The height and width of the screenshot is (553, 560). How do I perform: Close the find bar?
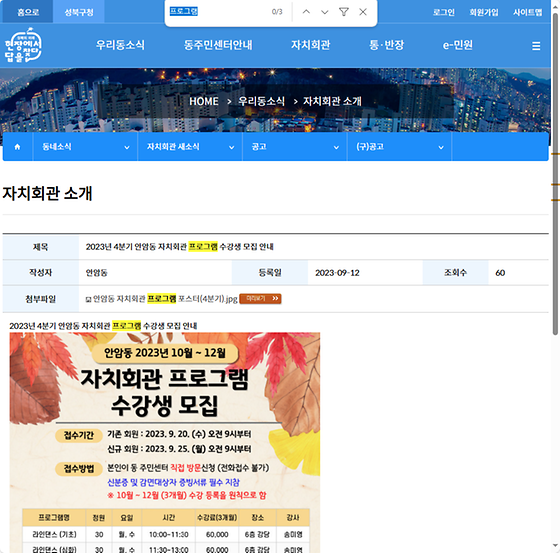(363, 12)
